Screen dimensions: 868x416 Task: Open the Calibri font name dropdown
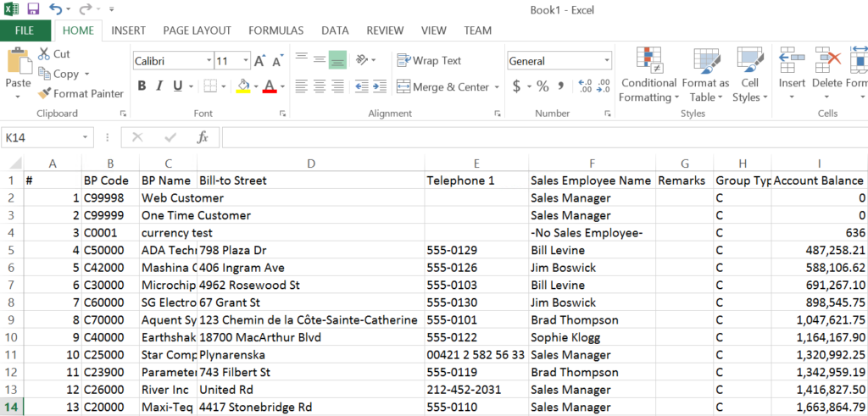209,61
